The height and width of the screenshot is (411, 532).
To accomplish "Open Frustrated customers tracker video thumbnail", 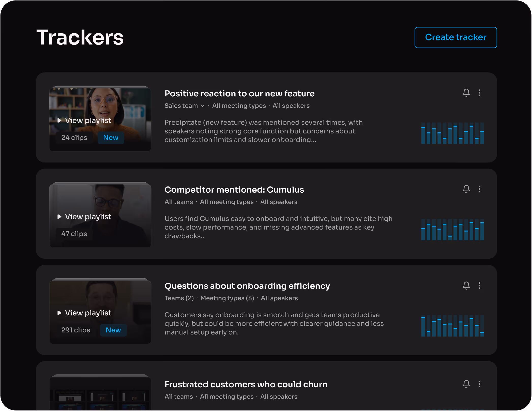I will (100, 393).
